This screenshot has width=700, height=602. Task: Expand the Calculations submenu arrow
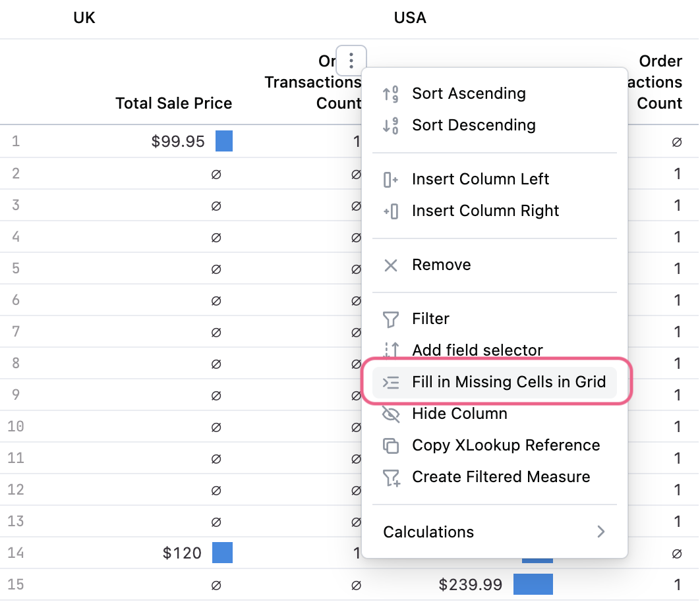tap(600, 532)
